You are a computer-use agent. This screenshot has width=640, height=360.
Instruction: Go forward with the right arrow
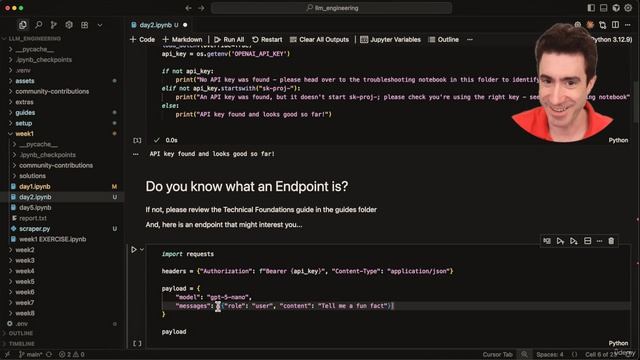coord(201,8)
